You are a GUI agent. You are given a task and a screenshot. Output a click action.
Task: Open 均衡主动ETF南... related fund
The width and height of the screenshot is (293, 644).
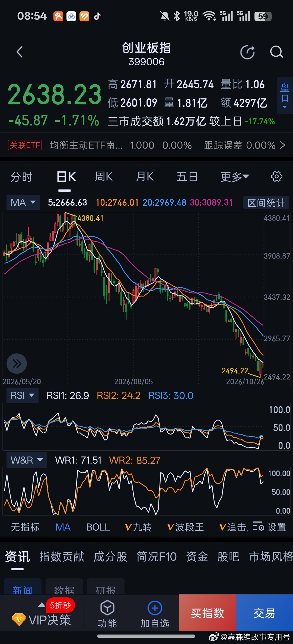(x=86, y=145)
